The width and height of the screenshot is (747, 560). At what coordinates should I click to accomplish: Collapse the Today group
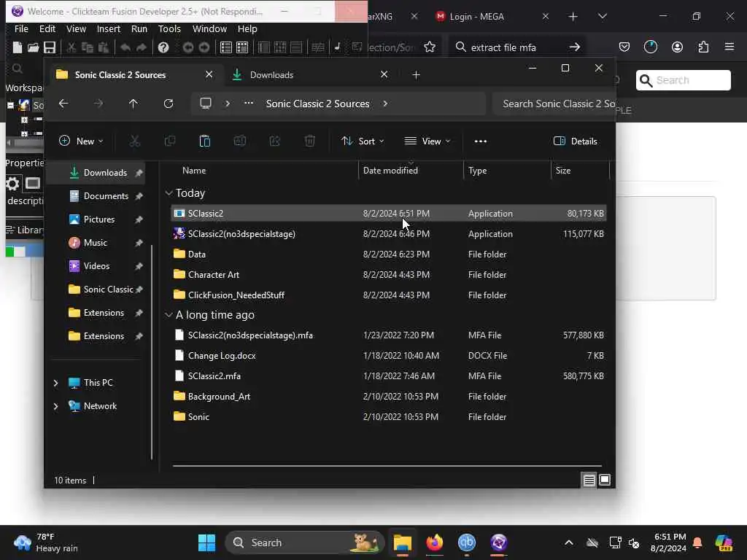click(169, 192)
